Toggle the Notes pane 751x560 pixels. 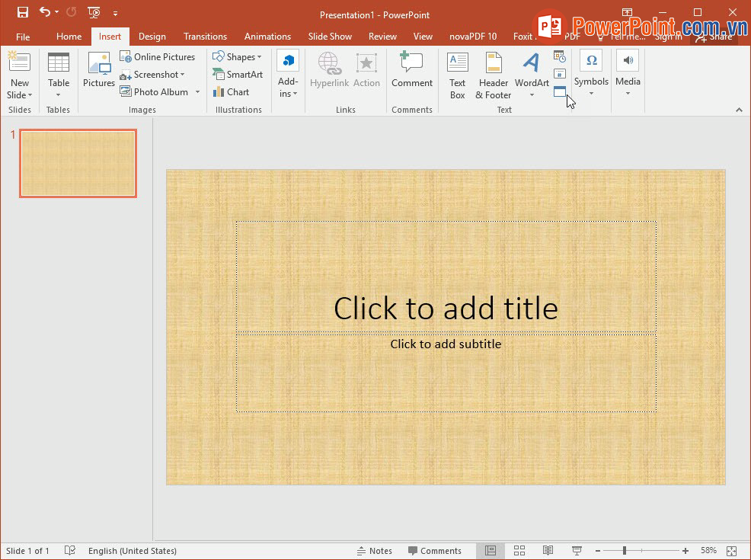coord(374,551)
